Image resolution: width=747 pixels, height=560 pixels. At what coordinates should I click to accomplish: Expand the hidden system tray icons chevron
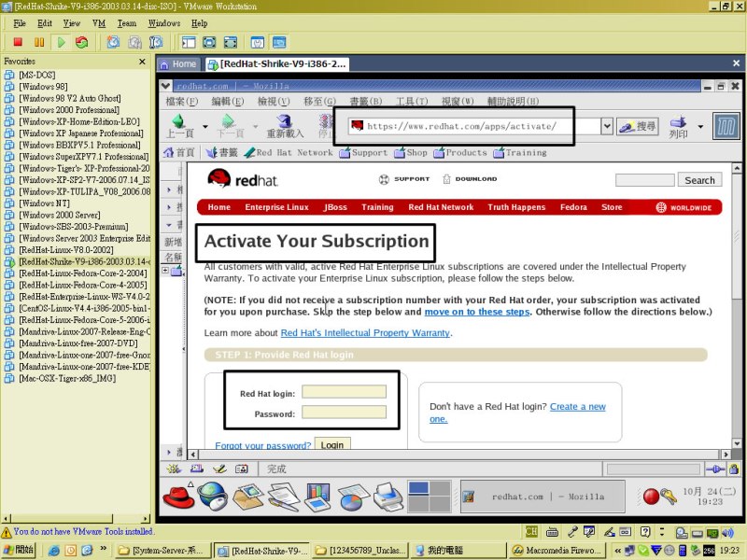(617, 551)
